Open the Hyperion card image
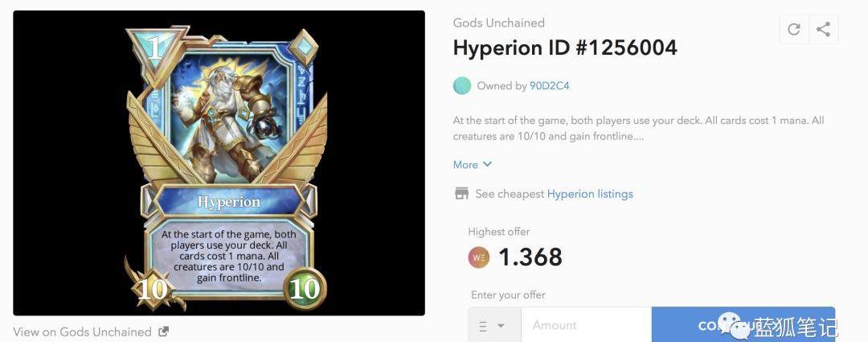 (x=227, y=165)
